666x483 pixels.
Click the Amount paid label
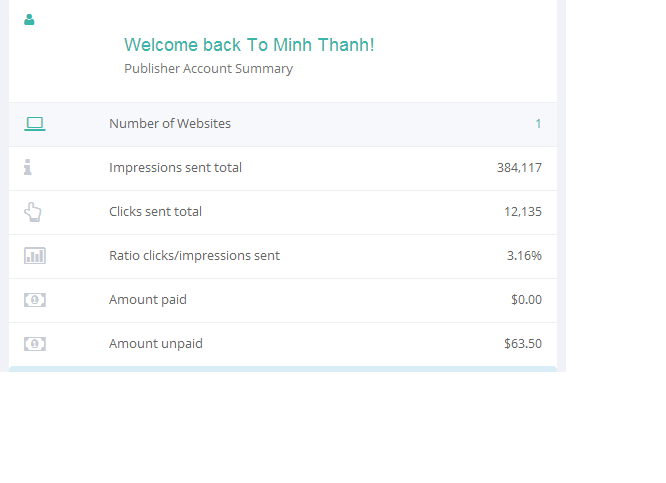pyautogui.click(x=148, y=300)
